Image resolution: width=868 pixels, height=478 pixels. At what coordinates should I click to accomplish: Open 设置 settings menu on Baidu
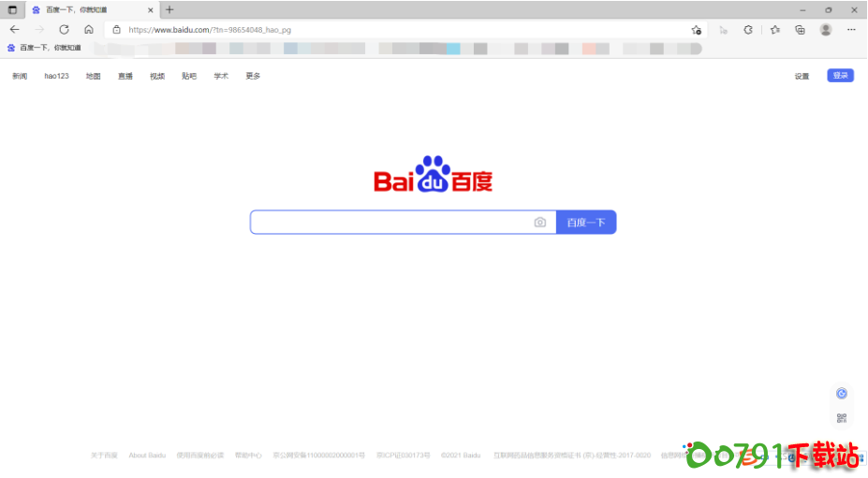click(x=802, y=76)
